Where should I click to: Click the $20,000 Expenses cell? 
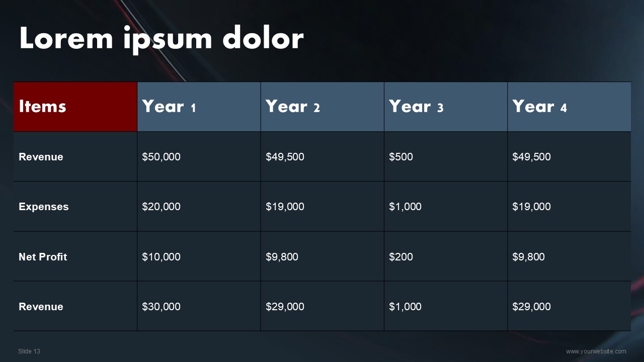click(x=161, y=207)
